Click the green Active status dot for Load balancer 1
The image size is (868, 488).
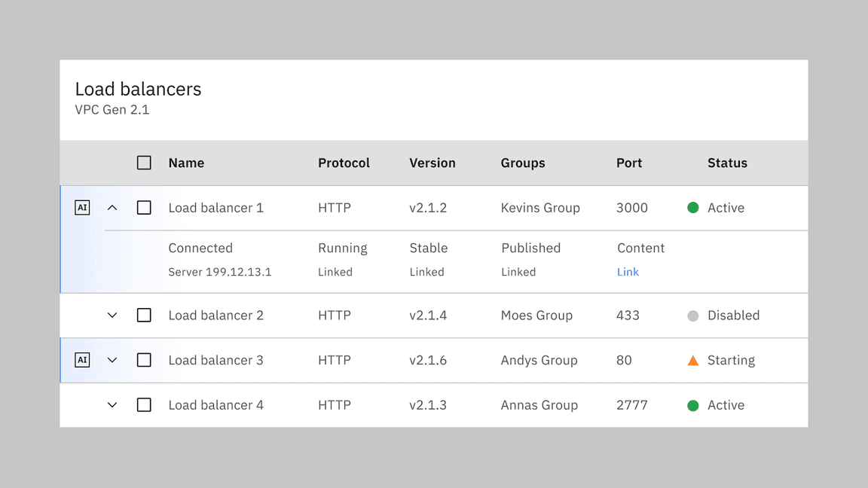pyautogui.click(x=692, y=208)
